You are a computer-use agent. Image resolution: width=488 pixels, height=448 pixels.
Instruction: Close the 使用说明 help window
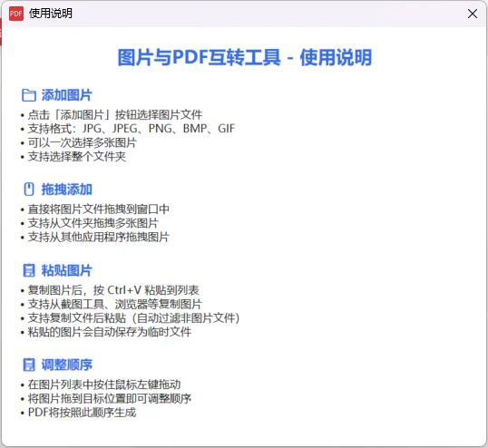pyautogui.click(x=473, y=14)
